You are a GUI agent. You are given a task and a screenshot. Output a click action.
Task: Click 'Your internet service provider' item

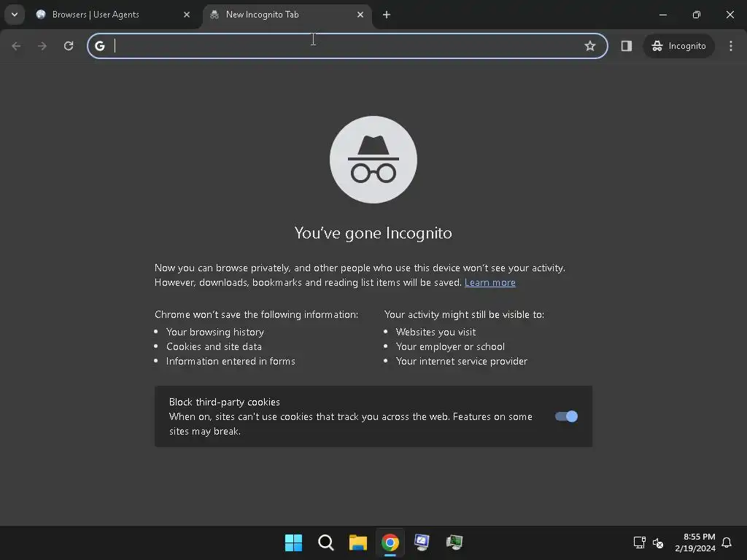pyautogui.click(x=462, y=361)
